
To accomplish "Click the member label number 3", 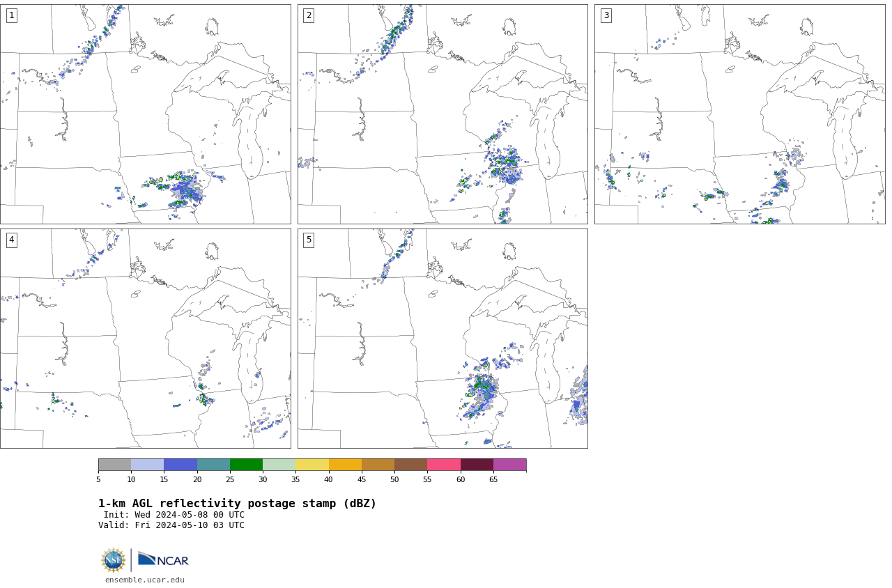I will 606,15.
